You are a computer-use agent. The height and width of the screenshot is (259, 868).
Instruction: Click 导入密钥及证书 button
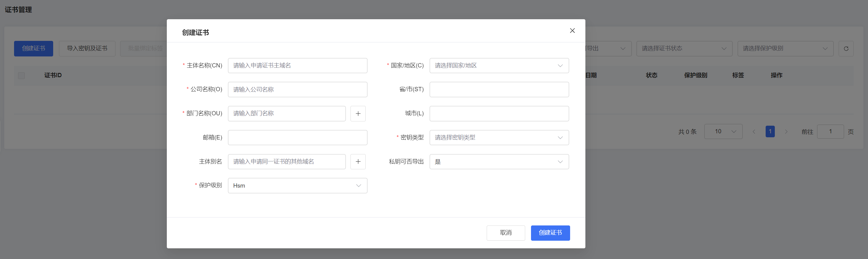click(x=87, y=49)
